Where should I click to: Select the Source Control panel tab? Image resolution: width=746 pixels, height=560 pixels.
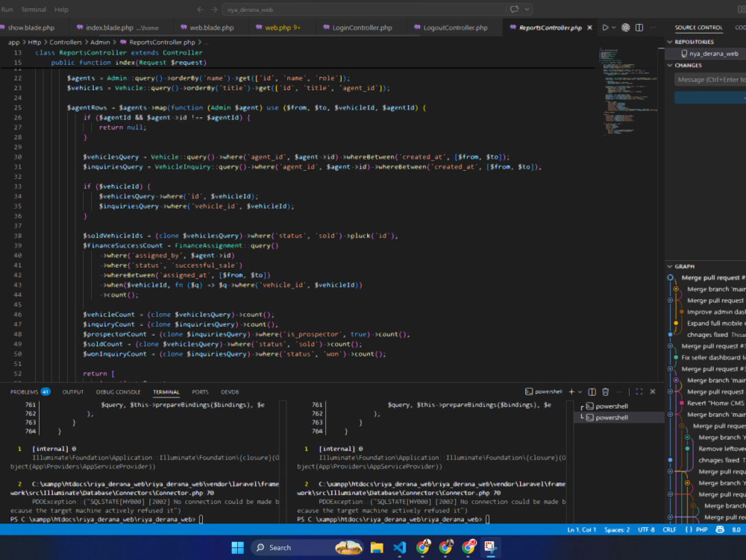[698, 28]
